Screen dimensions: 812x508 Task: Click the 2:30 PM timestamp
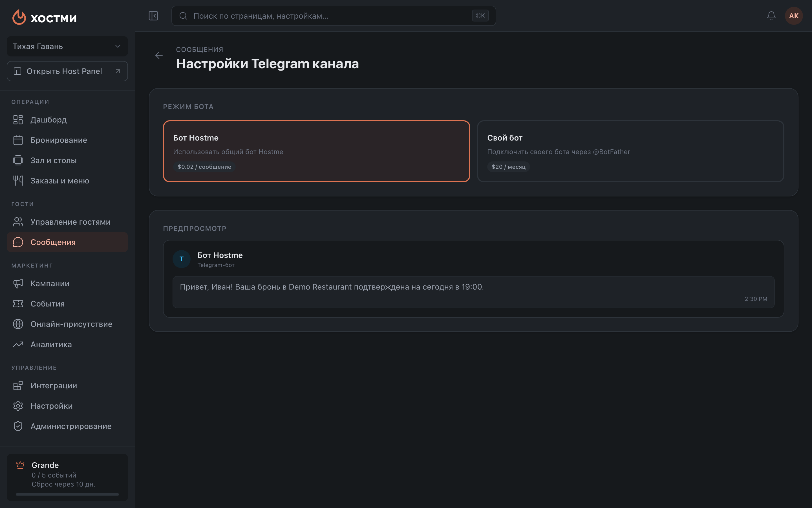tap(756, 299)
